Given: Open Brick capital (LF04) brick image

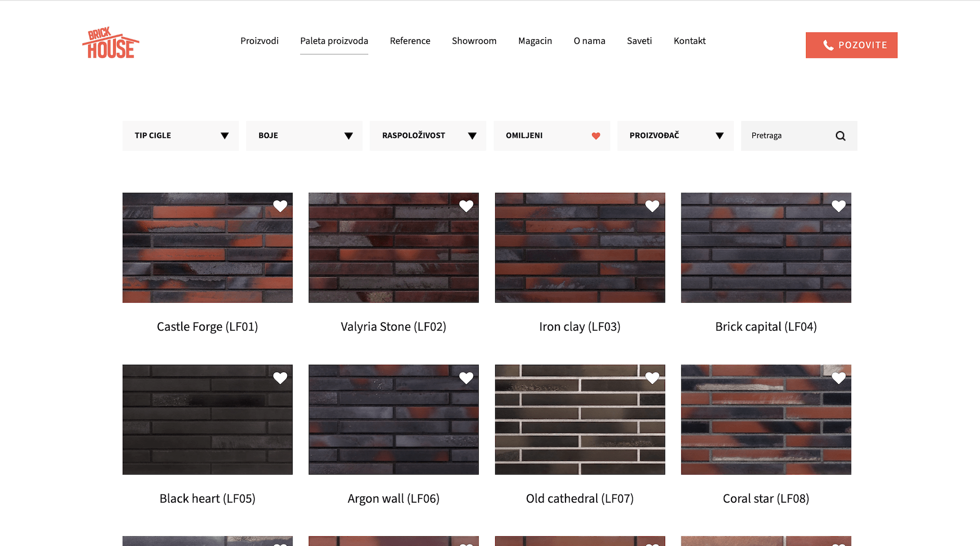Looking at the screenshot, I should (x=766, y=247).
